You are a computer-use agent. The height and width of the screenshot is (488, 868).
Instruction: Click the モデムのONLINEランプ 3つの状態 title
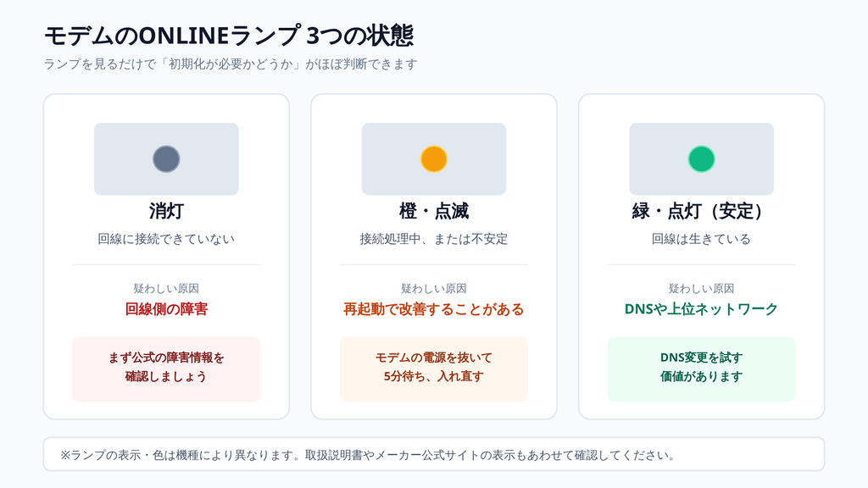(x=229, y=36)
